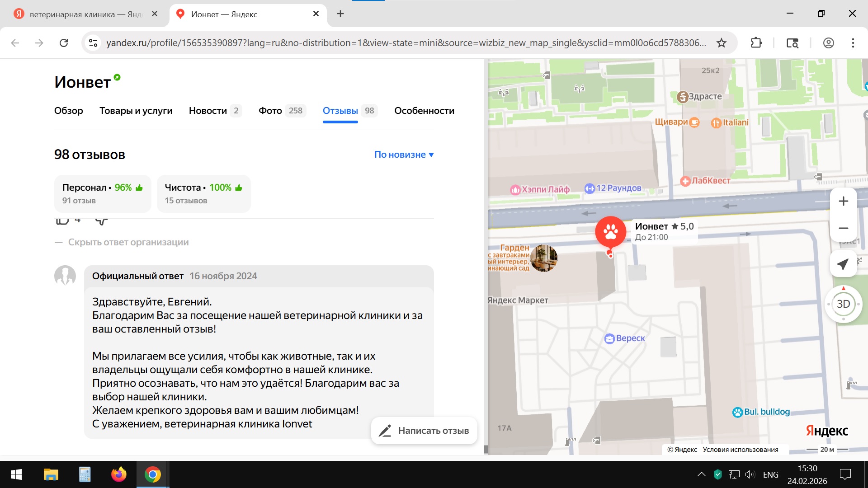The width and height of the screenshot is (868, 488).
Task: Switch to the Фото tab
Action: (270, 111)
